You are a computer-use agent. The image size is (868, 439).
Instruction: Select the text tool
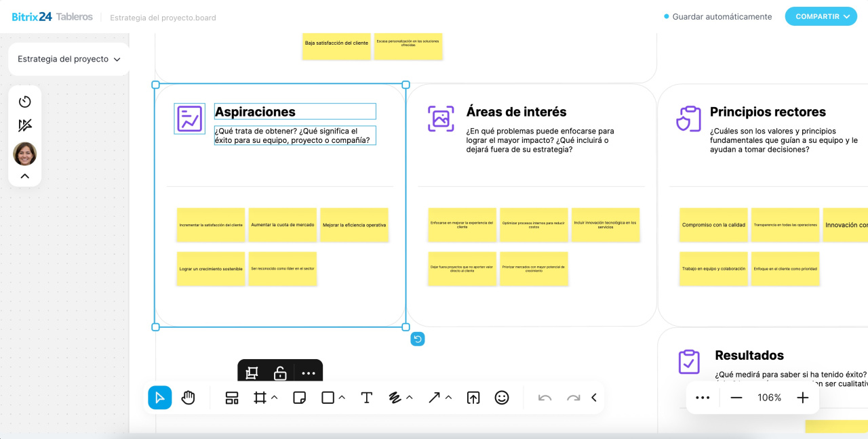(x=366, y=398)
